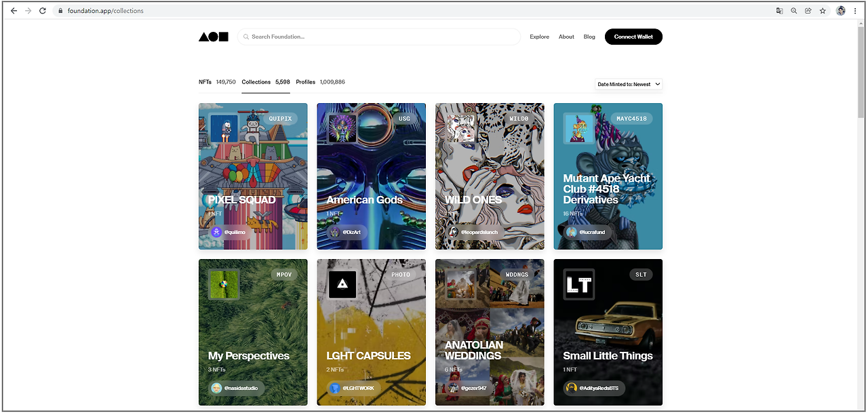The image size is (868, 415).
Task: Open the Small Little Things collection title
Action: [608, 356]
